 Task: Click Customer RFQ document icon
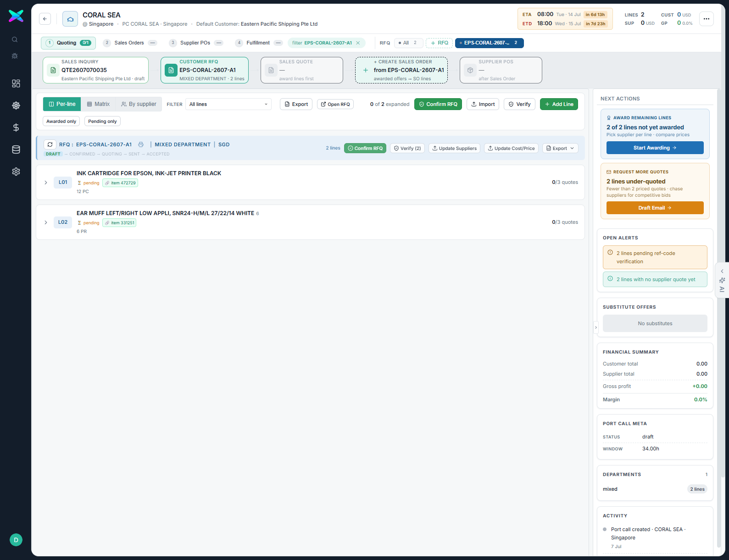[171, 70]
